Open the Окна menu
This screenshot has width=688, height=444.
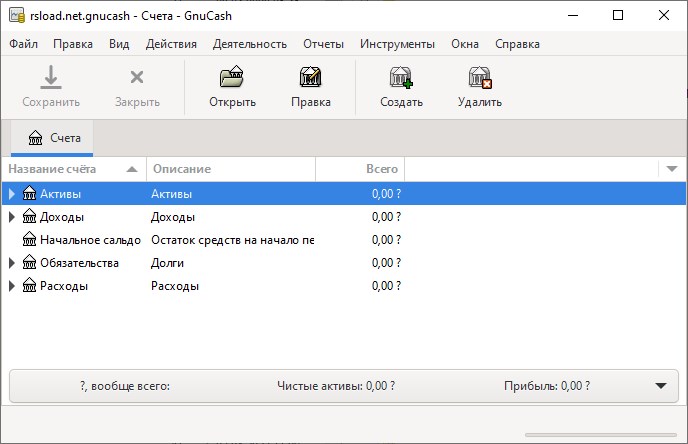point(465,44)
